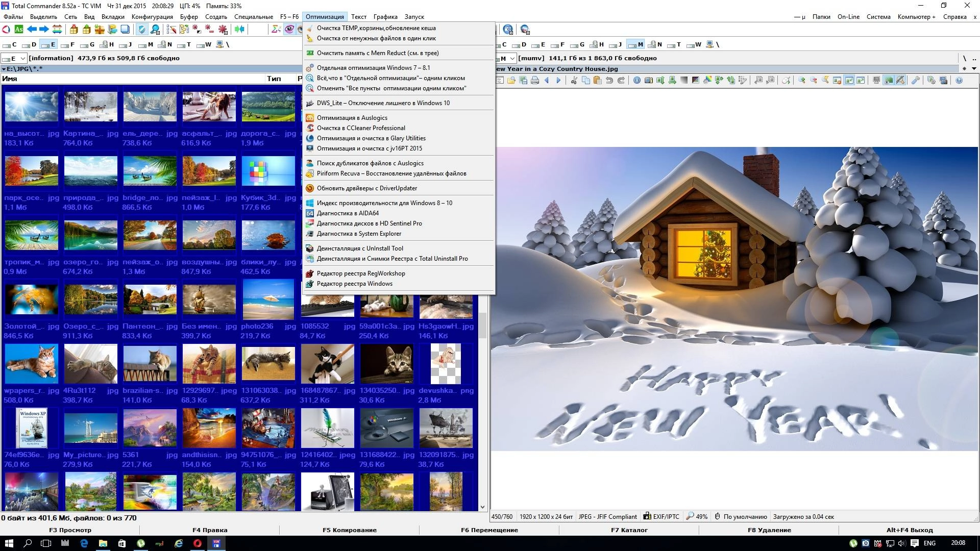
Task: Click the grayscale conversion icon in viewer
Action: coord(684,80)
